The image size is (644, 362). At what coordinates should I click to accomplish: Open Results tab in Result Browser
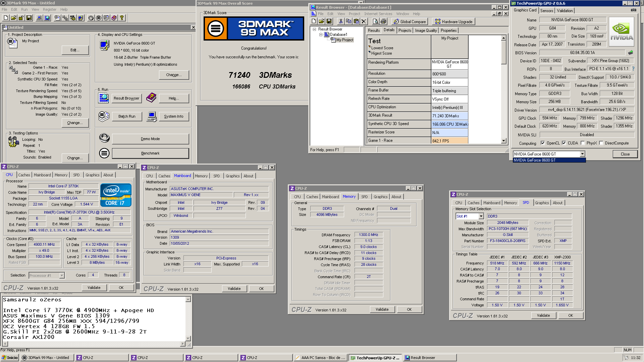click(374, 31)
